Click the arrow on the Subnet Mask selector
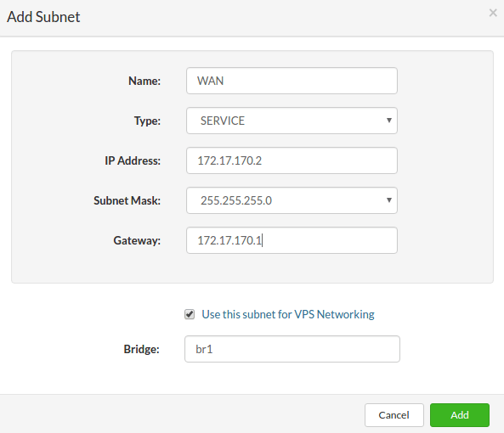504x433 pixels. coord(389,200)
